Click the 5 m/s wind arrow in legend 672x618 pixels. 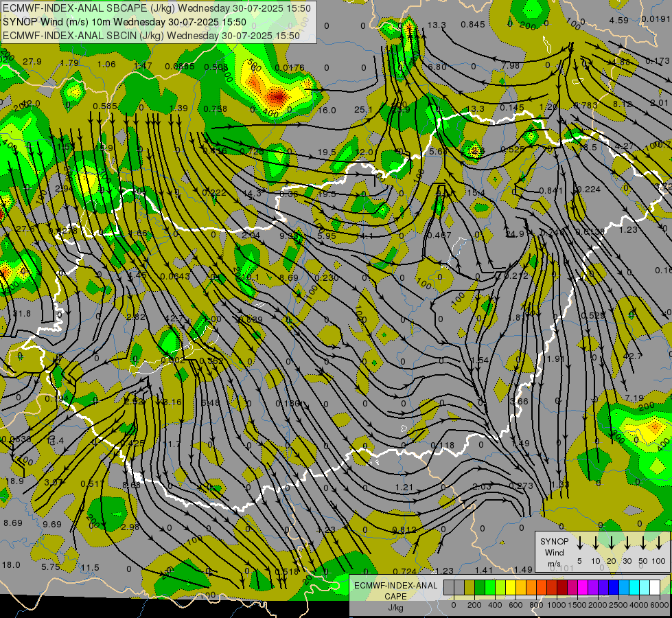[x=580, y=542]
